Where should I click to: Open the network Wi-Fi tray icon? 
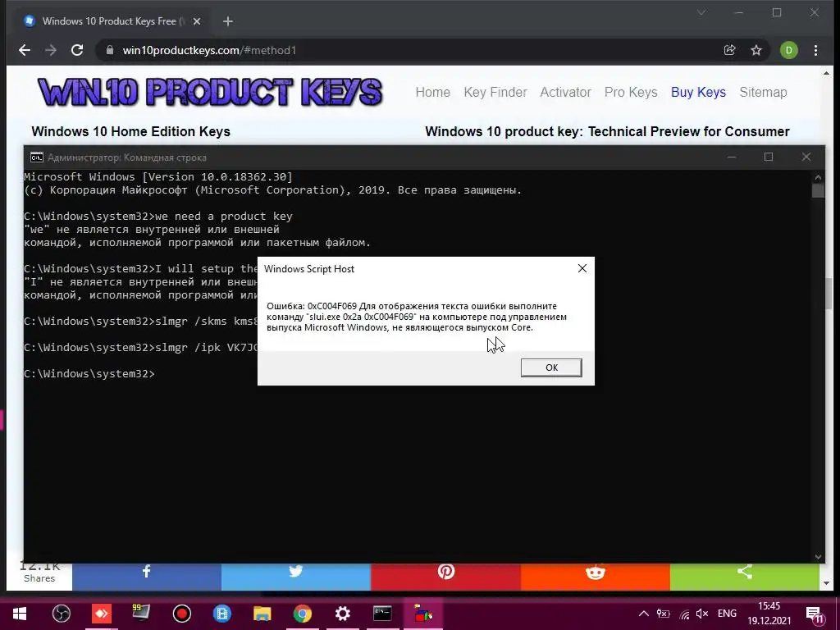coord(684,614)
